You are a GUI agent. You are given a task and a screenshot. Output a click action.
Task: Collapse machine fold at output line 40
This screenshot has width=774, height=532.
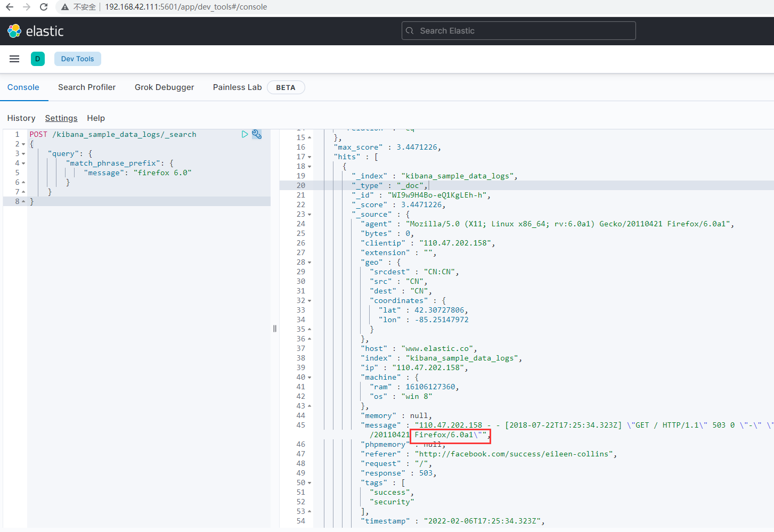[x=309, y=378]
